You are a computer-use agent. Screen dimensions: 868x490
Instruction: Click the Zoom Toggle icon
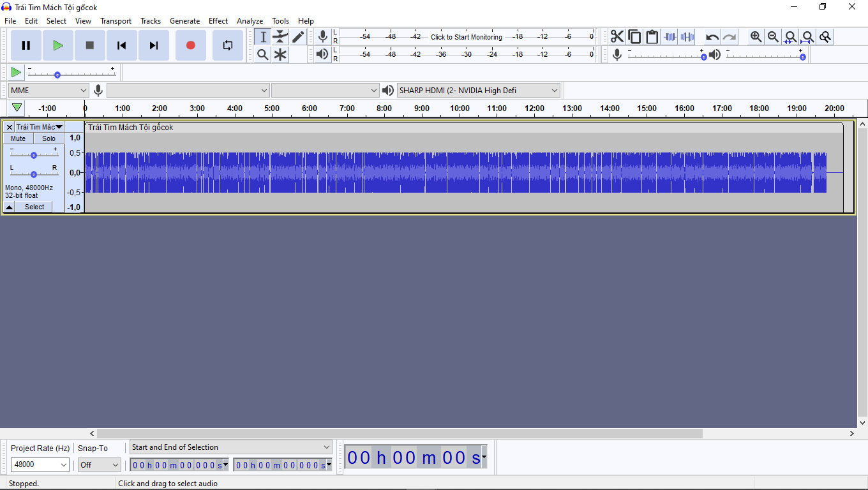pos(825,37)
